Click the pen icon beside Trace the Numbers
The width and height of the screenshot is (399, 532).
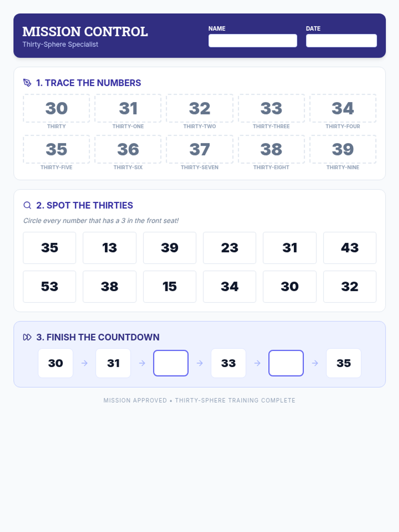click(27, 83)
